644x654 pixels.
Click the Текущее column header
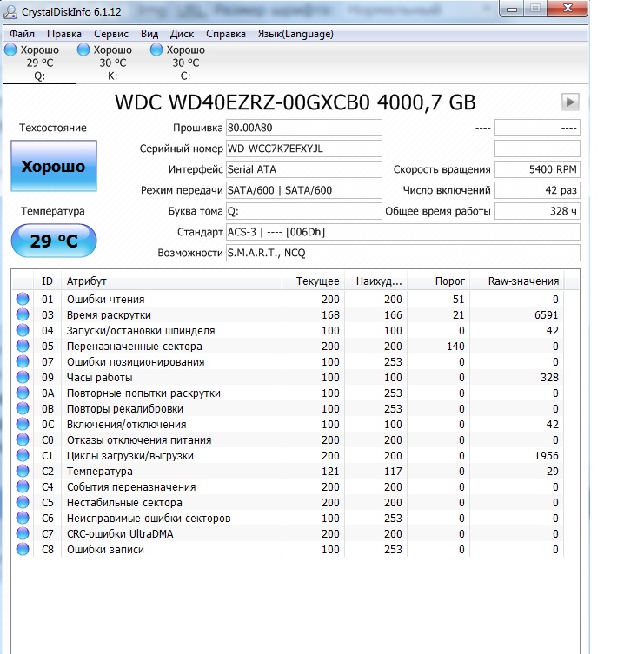click(x=314, y=281)
